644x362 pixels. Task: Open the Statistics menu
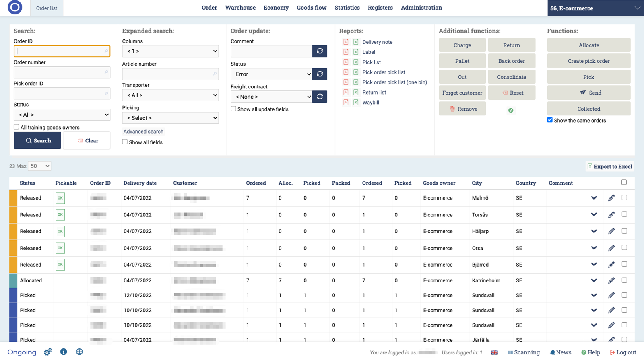tap(347, 8)
